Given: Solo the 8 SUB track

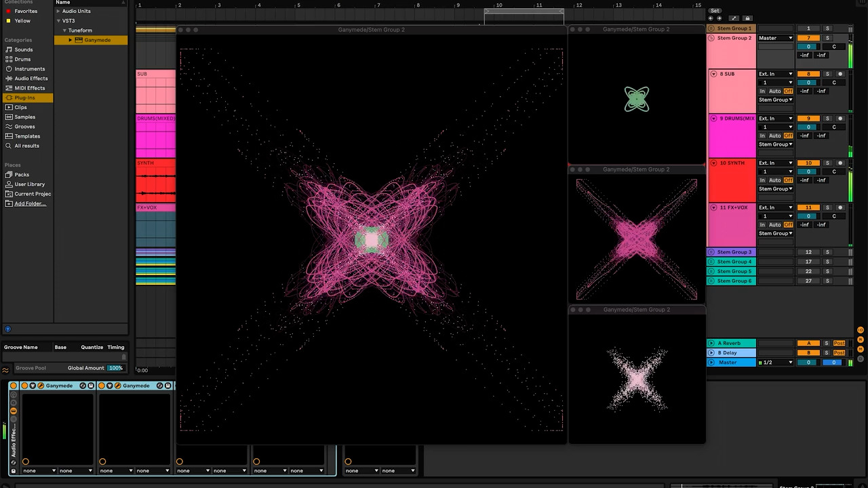Looking at the screenshot, I should pyautogui.click(x=827, y=74).
